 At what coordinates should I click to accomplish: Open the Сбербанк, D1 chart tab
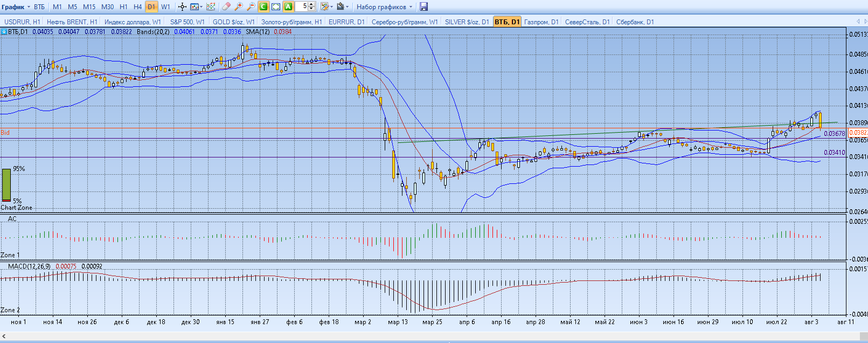pyautogui.click(x=635, y=22)
